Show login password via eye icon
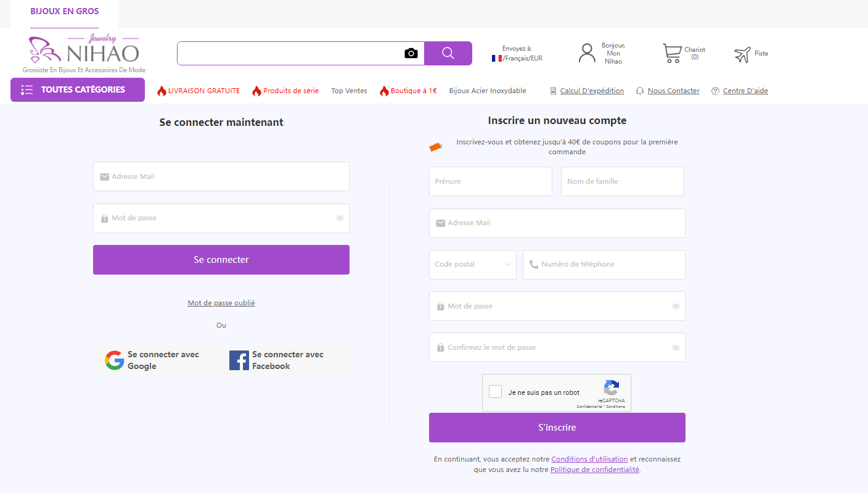 (x=340, y=218)
